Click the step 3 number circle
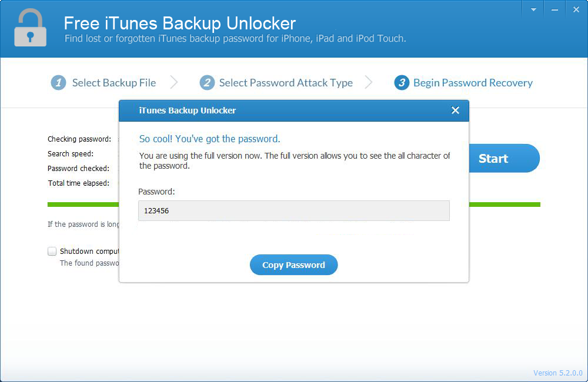Viewport: 588px width, 382px height. point(402,83)
